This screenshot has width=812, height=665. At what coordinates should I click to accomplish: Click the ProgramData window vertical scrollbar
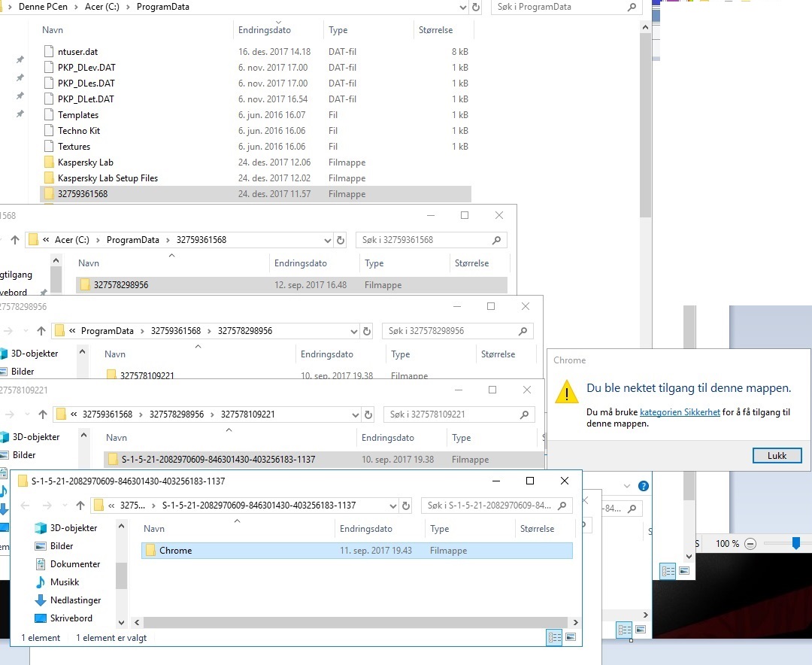pyautogui.click(x=645, y=124)
